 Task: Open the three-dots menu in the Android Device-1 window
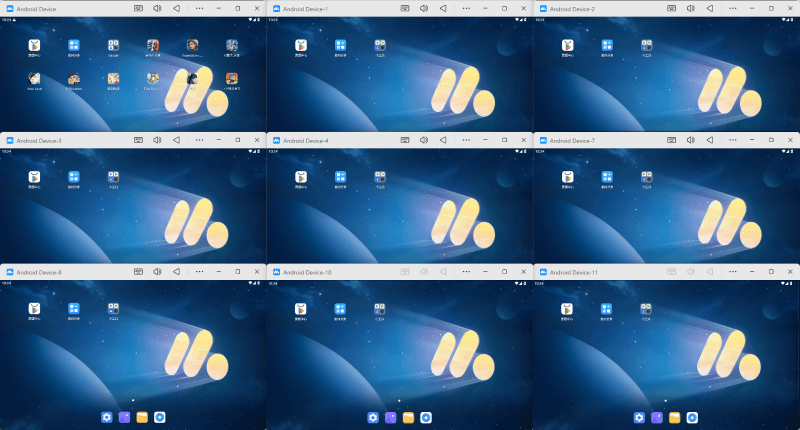466,9
